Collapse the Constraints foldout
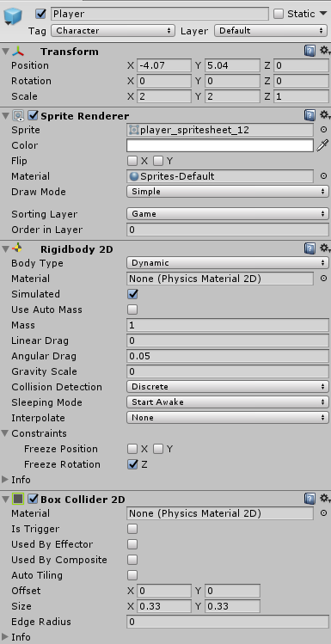Screen dimensions: 331x644 point(5,432)
